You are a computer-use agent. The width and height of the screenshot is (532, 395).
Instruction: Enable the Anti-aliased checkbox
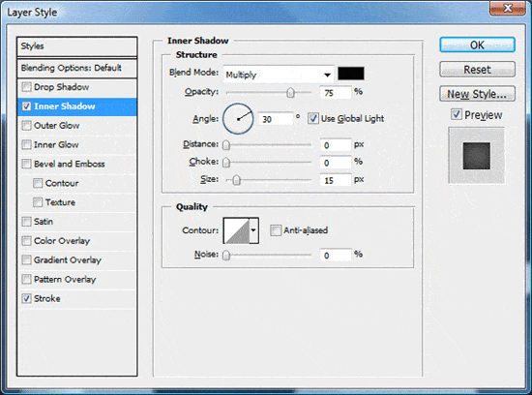(276, 230)
